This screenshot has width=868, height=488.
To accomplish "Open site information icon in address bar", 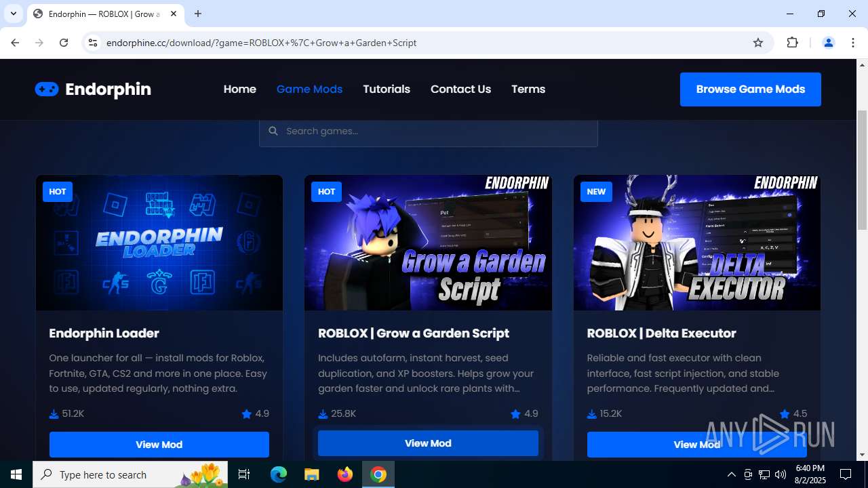I will (93, 43).
